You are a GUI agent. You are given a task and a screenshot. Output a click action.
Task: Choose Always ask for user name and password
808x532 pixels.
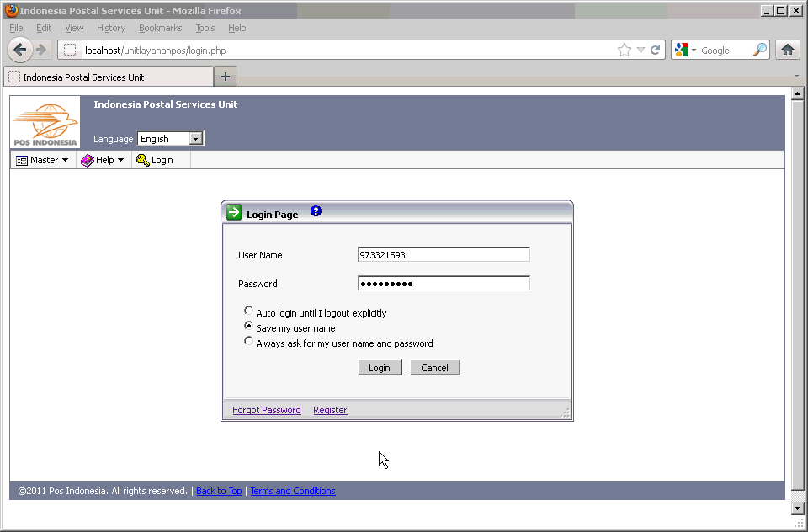pos(248,342)
